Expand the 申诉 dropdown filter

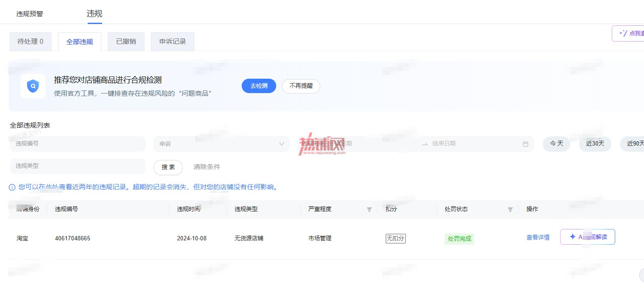(x=222, y=144)
